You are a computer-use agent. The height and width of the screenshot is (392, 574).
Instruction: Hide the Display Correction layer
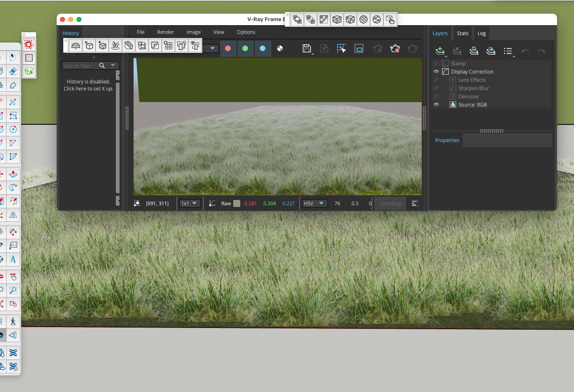click(436, 71)
